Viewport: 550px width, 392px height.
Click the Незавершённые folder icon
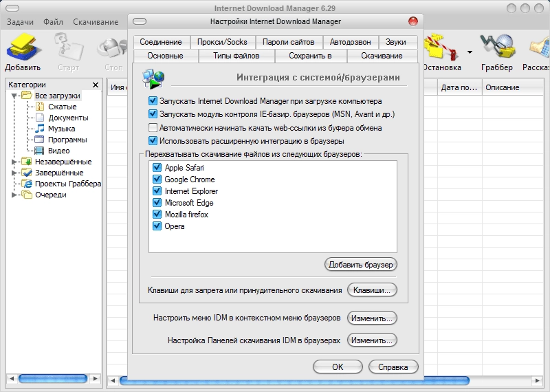point(27,162)
